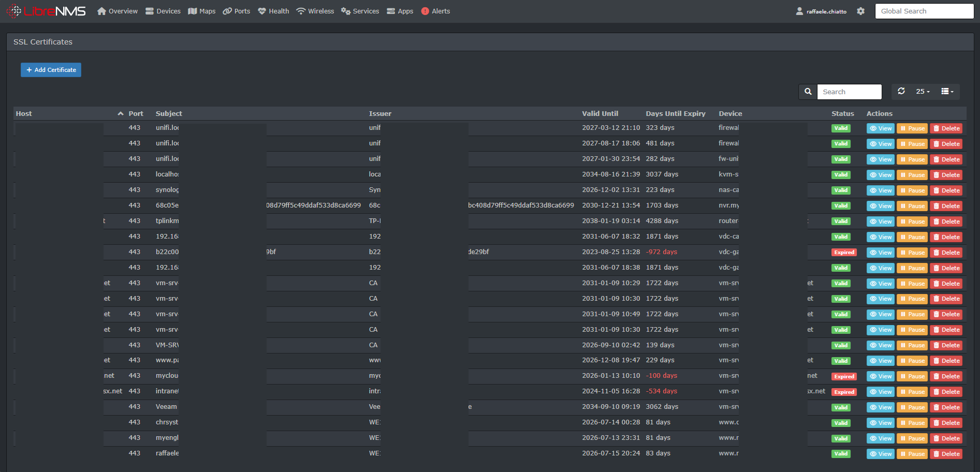Expand the 25 rows-per-page dropdown

coord(923,92)
